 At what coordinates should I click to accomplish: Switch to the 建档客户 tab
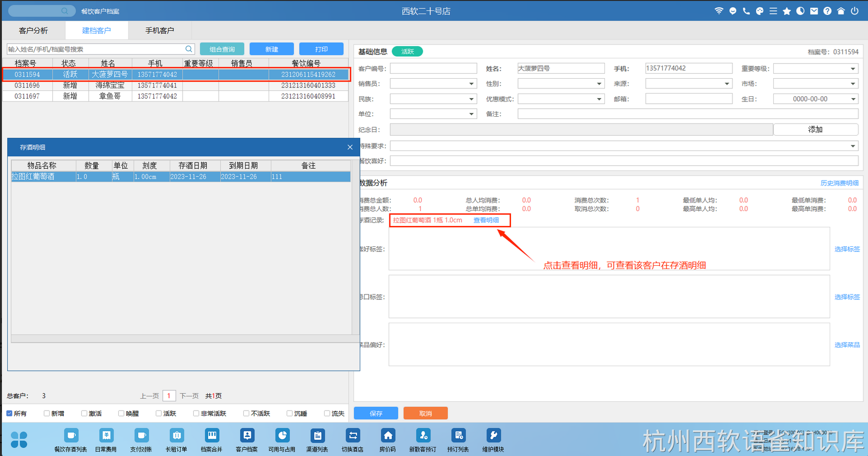pos(97,31)
